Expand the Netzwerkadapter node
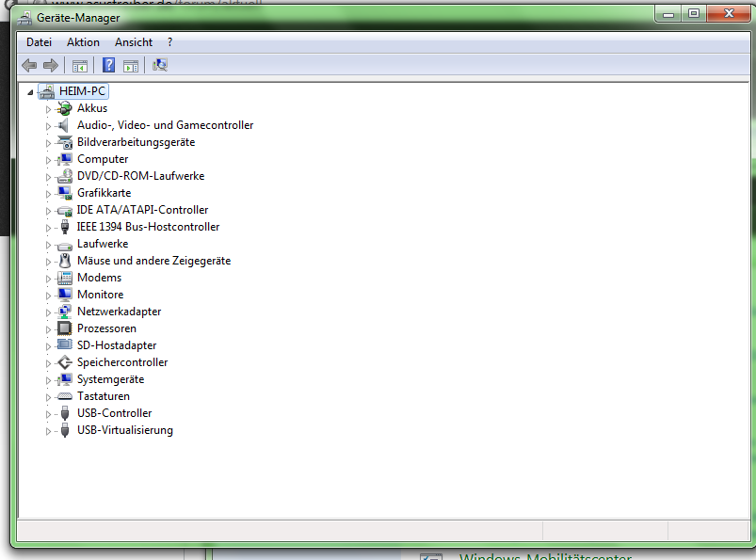 48,312
